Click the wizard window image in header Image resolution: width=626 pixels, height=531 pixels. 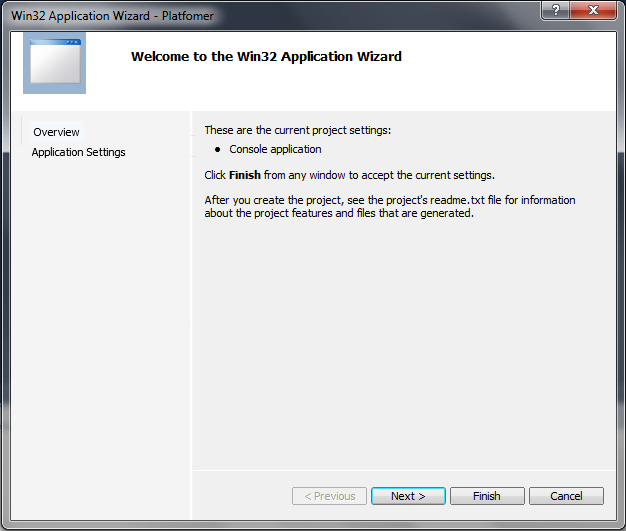(x=54, y=64)
